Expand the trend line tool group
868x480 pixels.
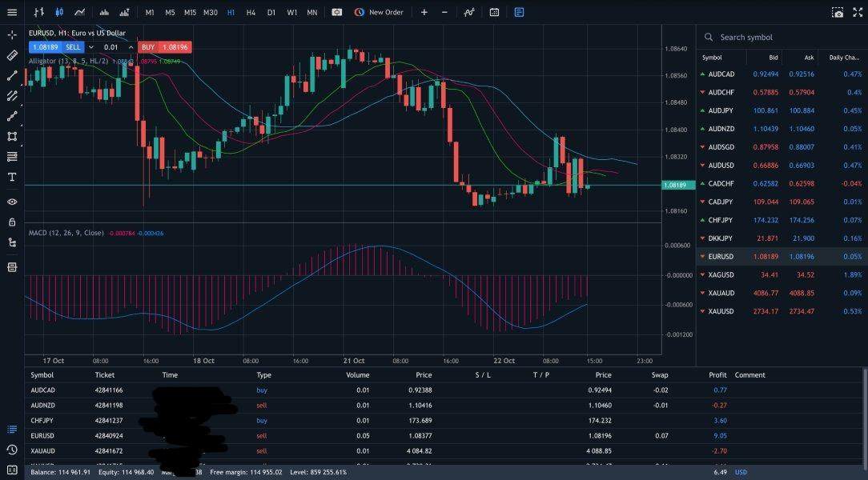point(12,76)
